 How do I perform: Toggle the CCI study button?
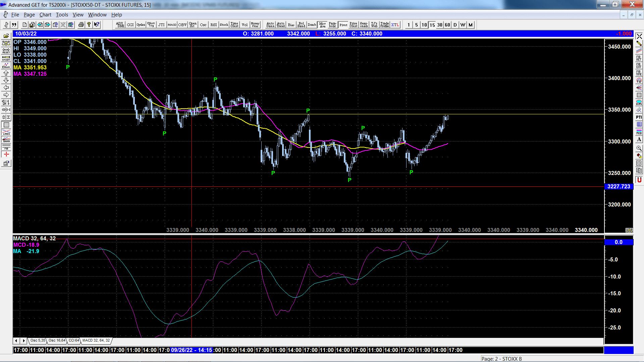click(x=130, y=25)
